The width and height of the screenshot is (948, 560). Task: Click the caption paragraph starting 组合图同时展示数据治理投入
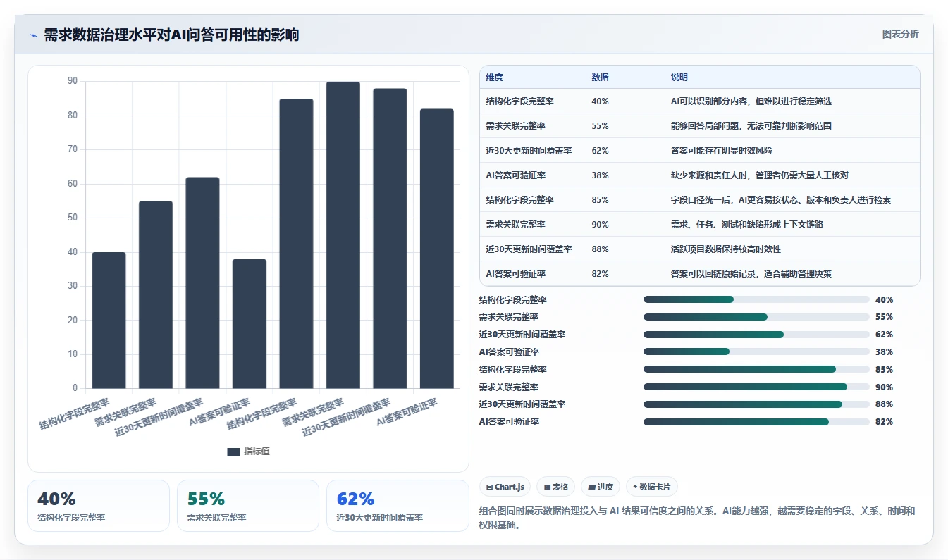coord(697,518)
